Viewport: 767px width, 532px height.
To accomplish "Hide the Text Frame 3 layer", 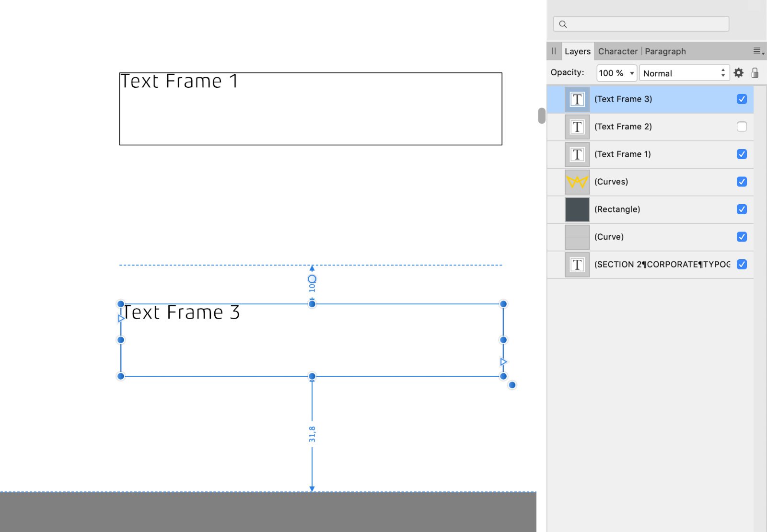I will tap(742, 99).
